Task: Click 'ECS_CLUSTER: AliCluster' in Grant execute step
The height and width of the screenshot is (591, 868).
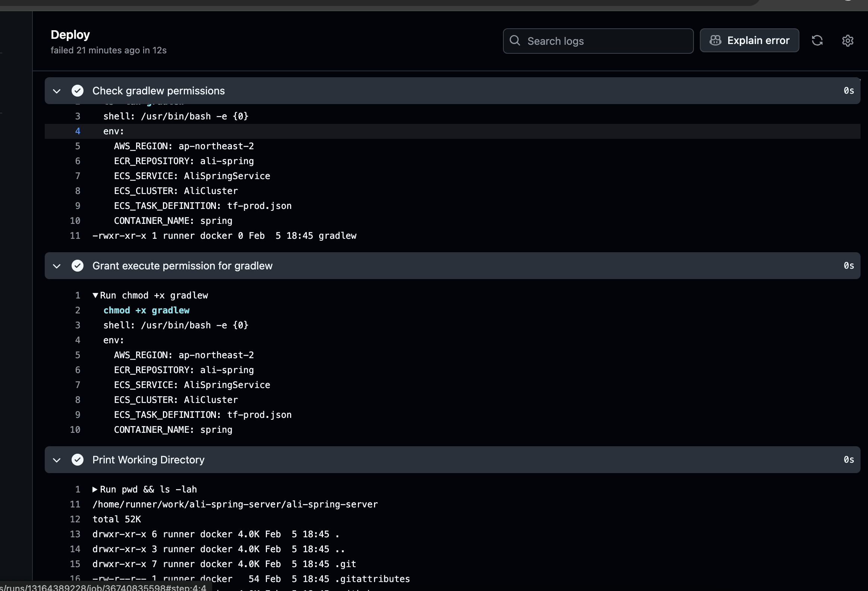Action: coord(176,400)
